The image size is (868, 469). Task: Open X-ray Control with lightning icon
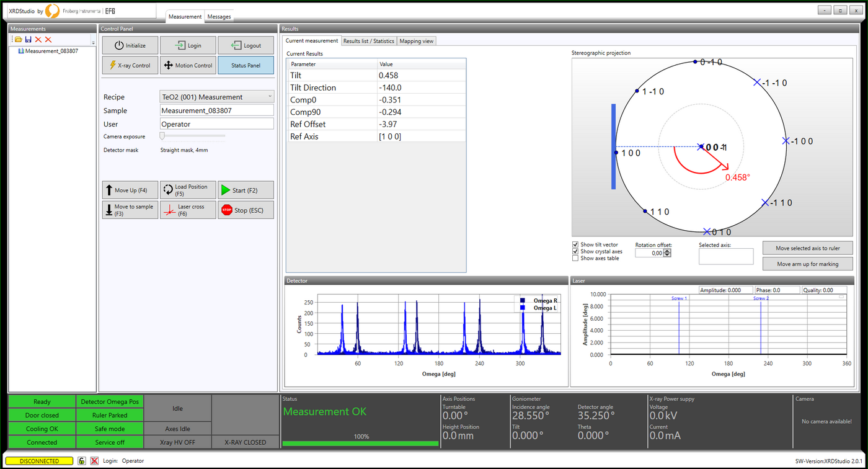click(130, 65)
